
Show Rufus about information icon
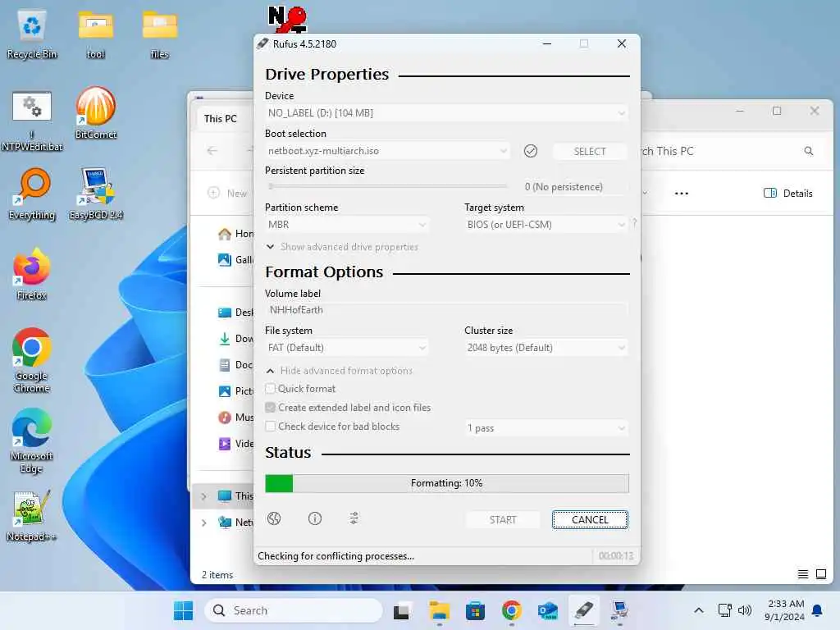coord(315,518)
